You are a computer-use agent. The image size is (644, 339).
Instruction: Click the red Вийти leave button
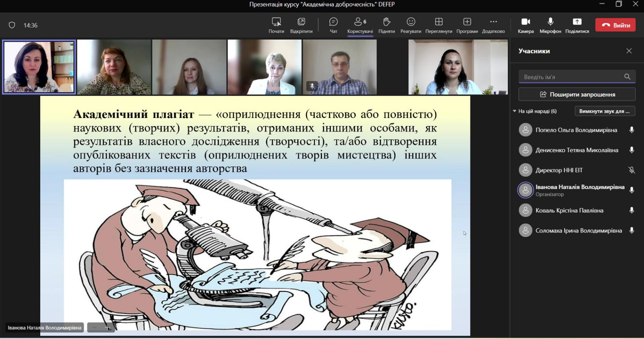(x=615, y=25)
